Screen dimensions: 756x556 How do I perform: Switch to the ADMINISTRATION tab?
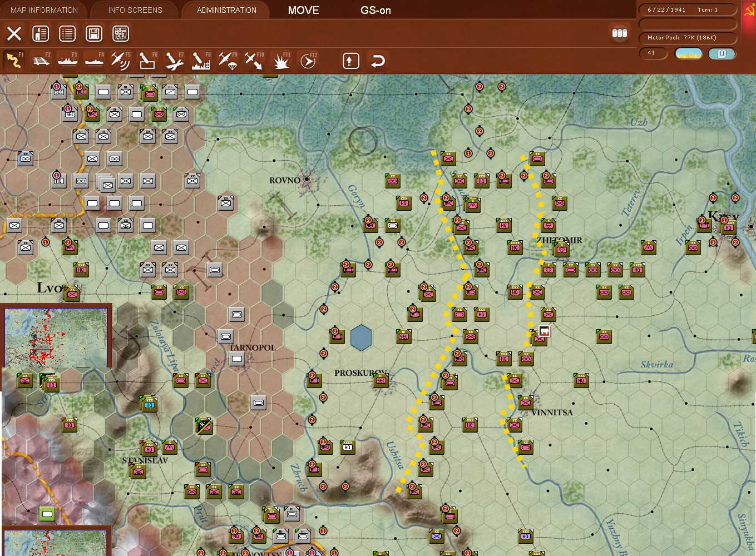(x=226, y=10)
